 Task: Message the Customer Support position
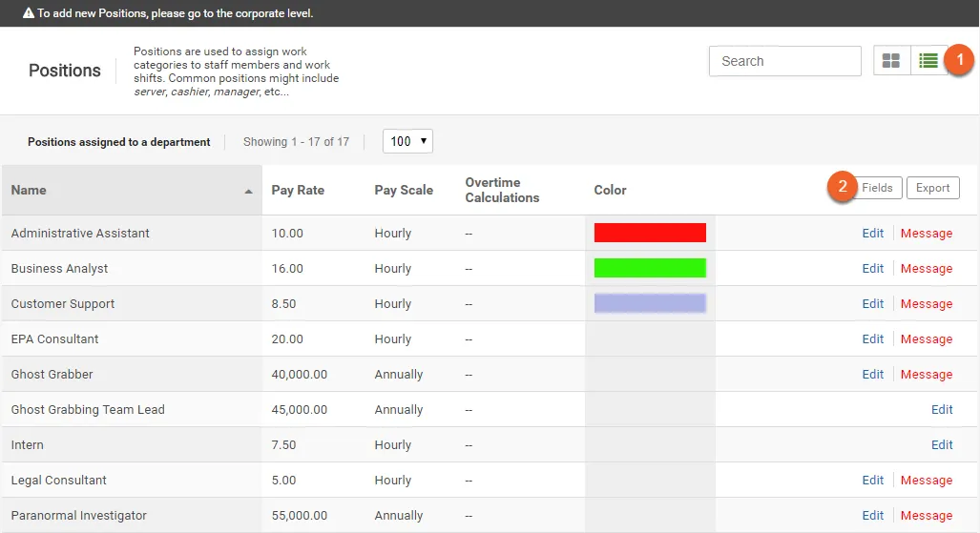point(927,303)
